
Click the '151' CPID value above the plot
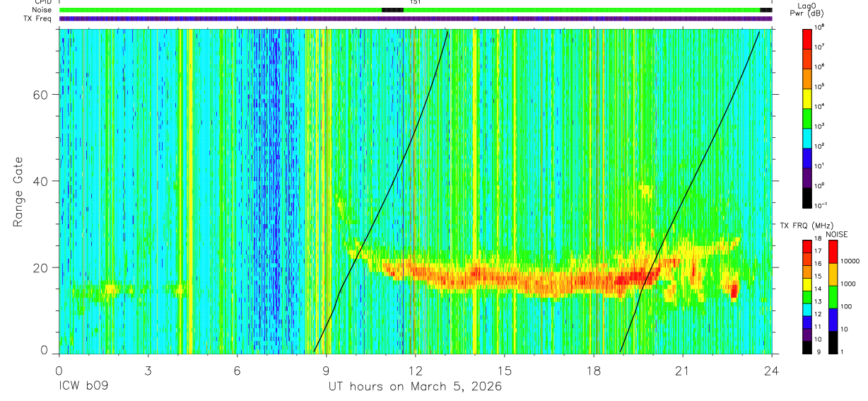click(x=415, y=3)
